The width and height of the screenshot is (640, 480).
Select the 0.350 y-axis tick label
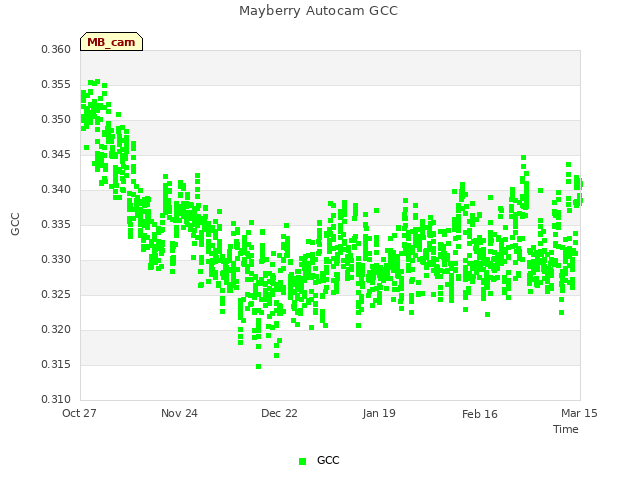[56, 120]
